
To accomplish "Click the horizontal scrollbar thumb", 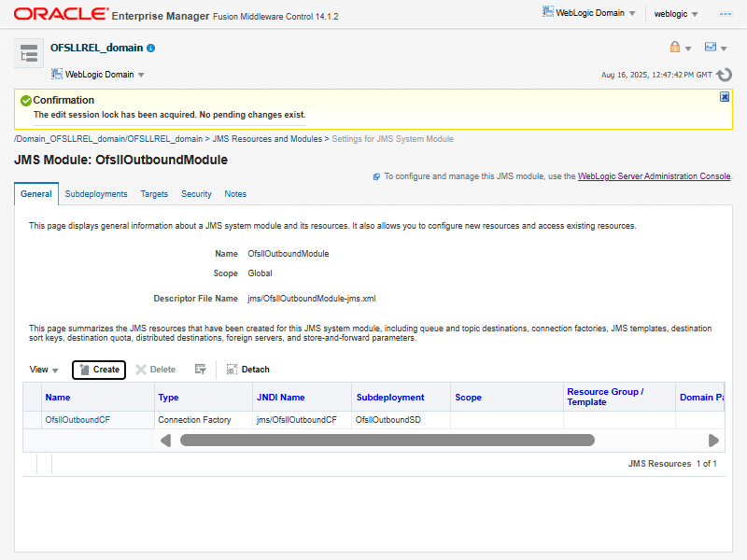I will pos(387,441).
